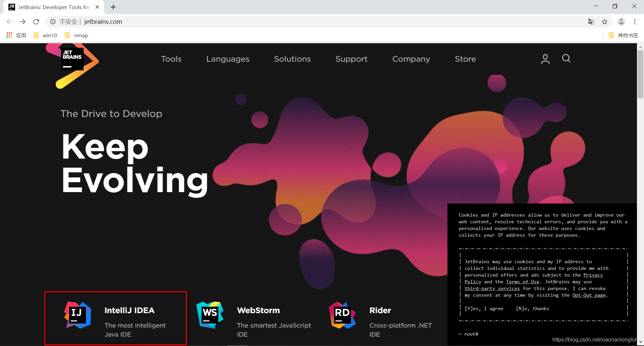This screenshot has width=644, height=346.
Task: Open the Chrome three-dot menu
Action: [x=635, y=21]
